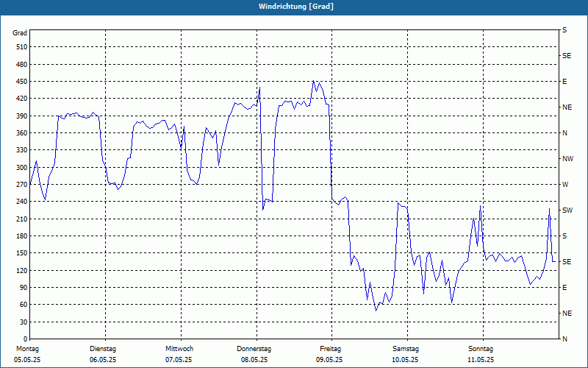
Task: Select the 'W' compass label
Action: (x=565, y=185)
